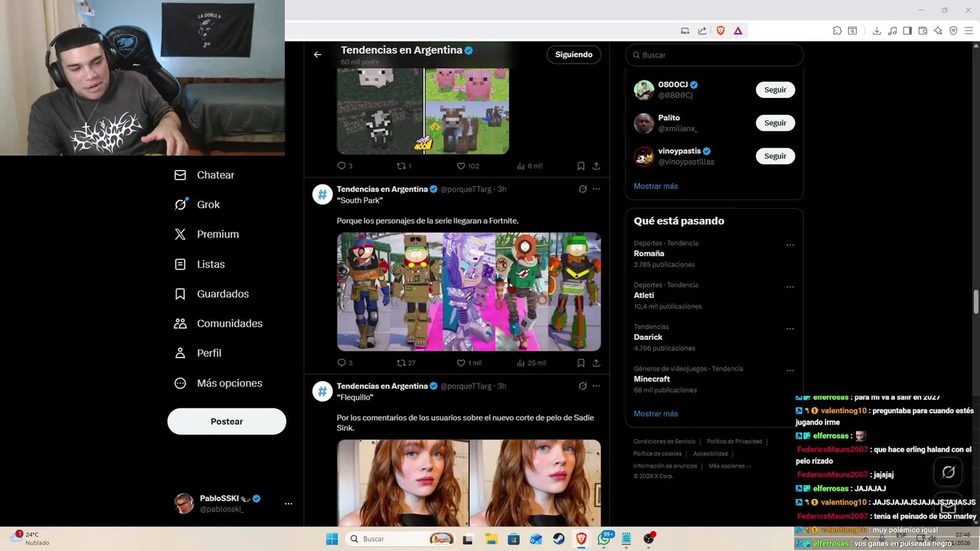Open options dots for Atleti trend
This screenshot has width=980, height=551.
click(790, 287)
